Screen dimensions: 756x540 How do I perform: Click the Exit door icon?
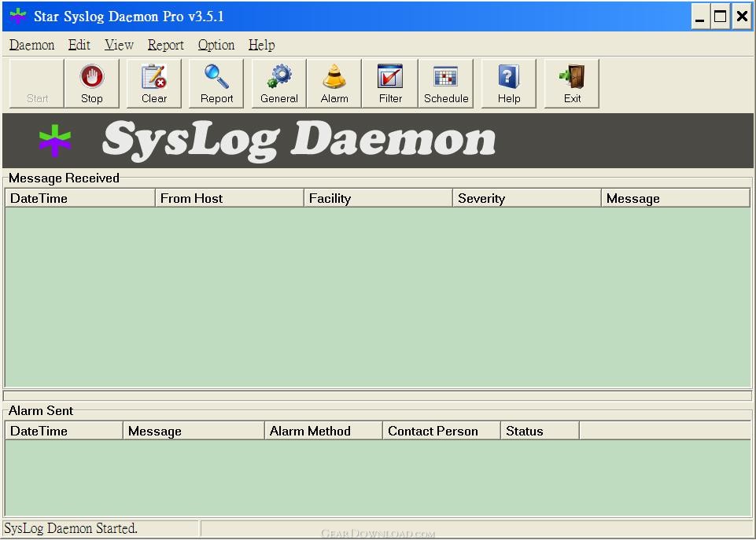pos(572,83)
